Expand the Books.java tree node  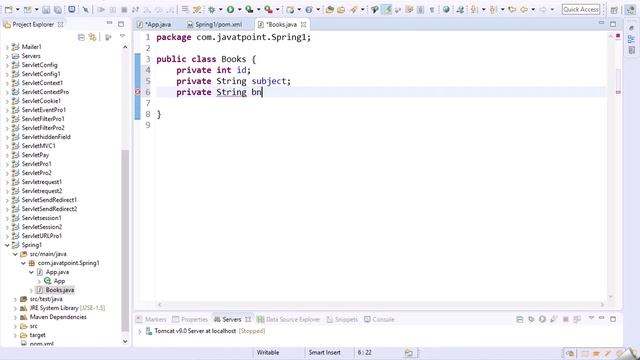(x=31, y=290)
